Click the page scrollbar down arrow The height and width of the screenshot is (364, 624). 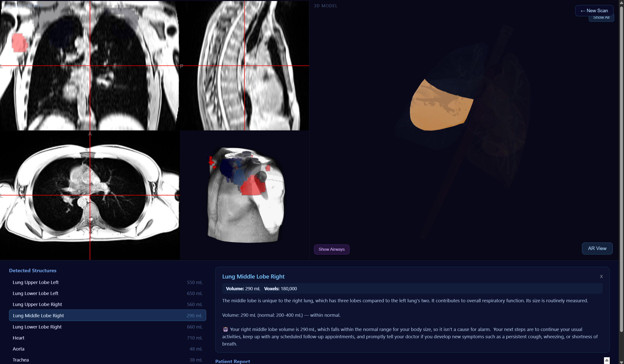[621, 362]
